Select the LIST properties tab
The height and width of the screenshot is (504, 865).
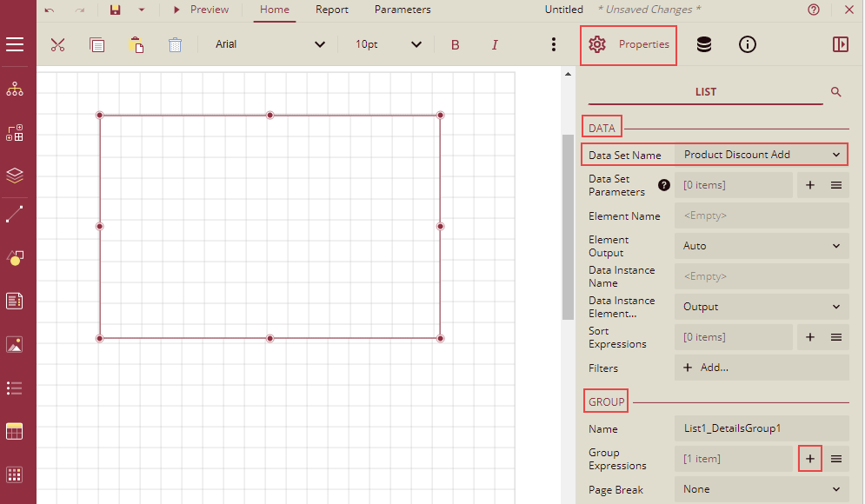point(706,92)
